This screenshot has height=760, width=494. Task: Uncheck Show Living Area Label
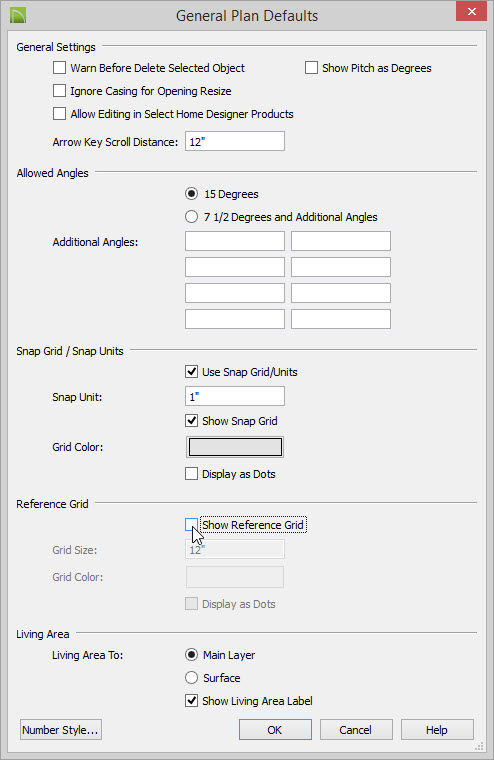click(191, 701)
